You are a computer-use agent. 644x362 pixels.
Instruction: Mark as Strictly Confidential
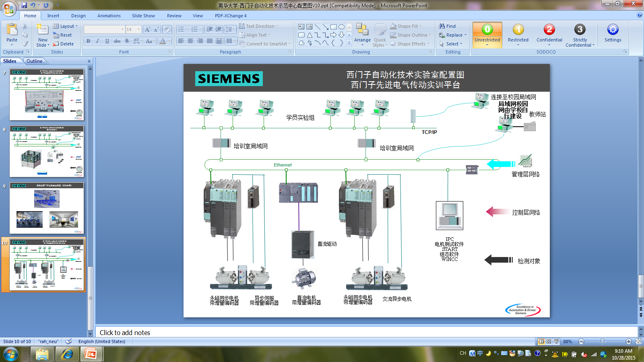pyautogui.click(x=580, y=35)
